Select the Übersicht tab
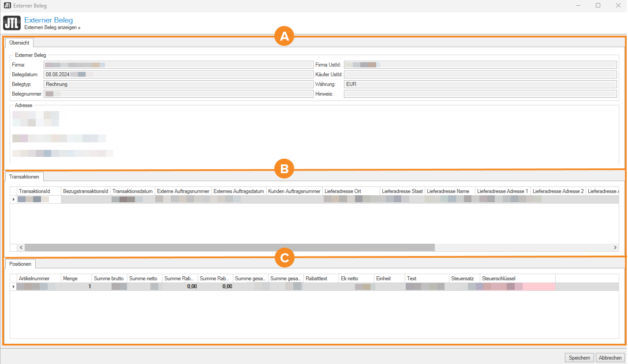The image size is (628, 364). 19,43
